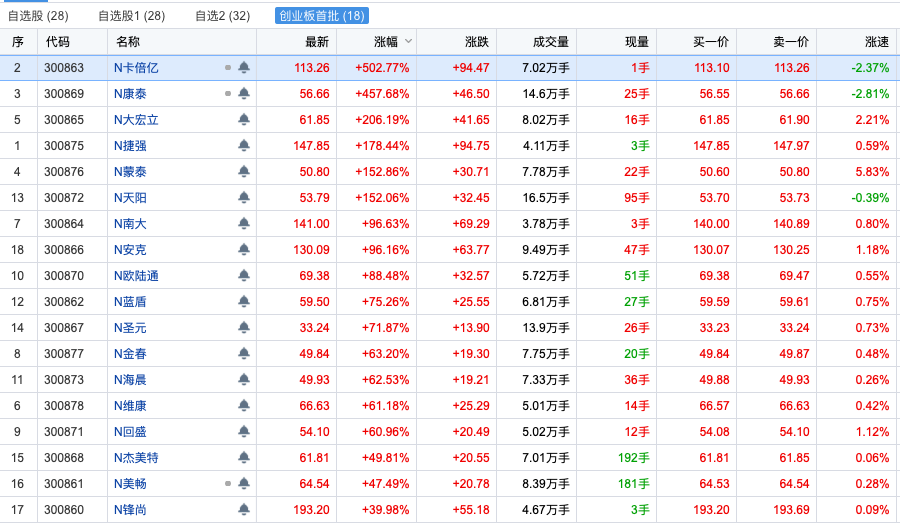
Task: Click the alert bell for N卡倍亿
Action: [244, 68]
